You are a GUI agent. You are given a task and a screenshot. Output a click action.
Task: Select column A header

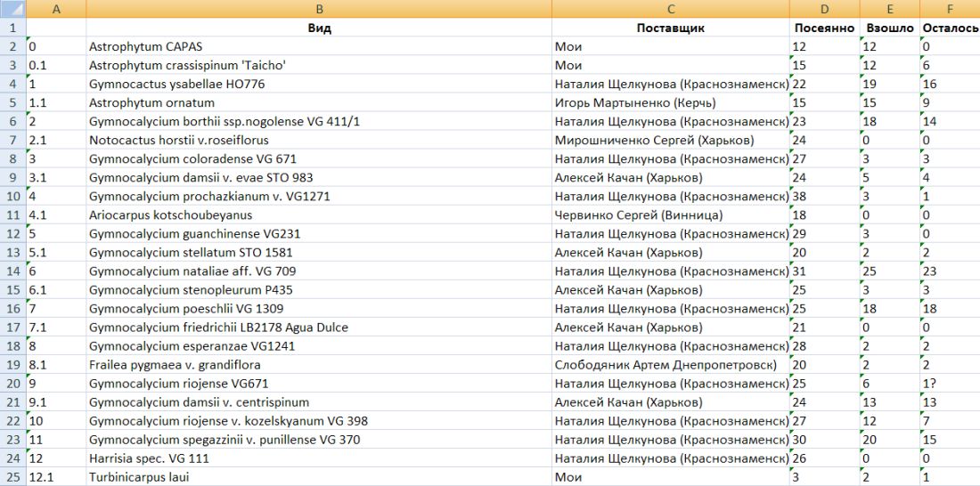(56, 9)
